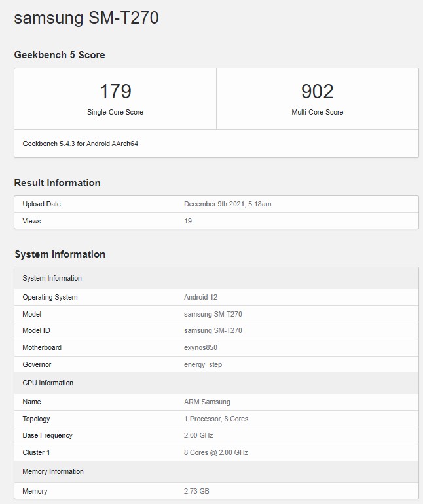Click the System Information section heading
423x504 pixels.
click(x=60, y=254)
